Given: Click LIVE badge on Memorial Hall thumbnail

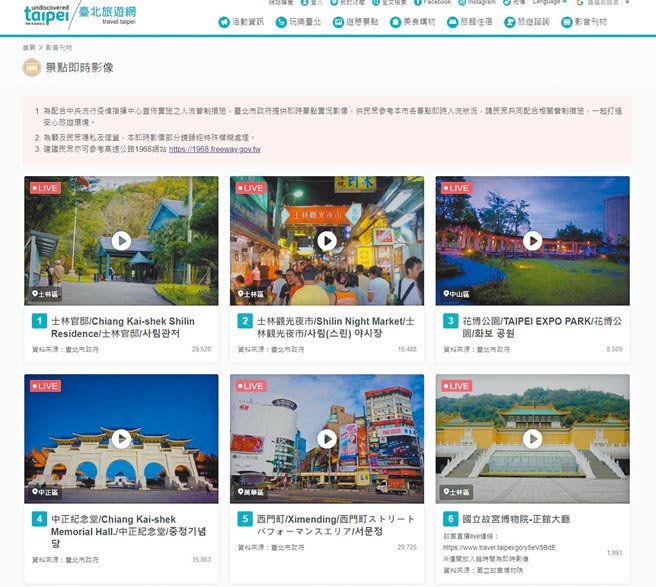Looking at the screenshot, I should (45, 386).
